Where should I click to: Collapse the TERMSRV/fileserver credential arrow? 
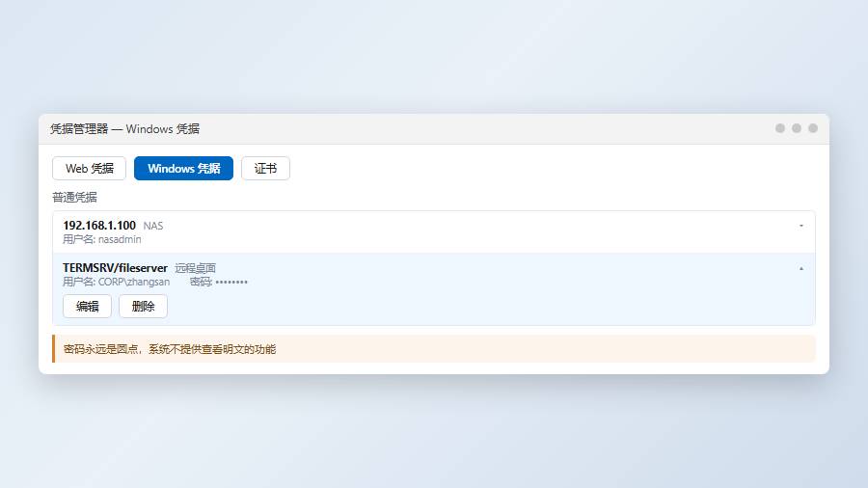coord(801,268)
